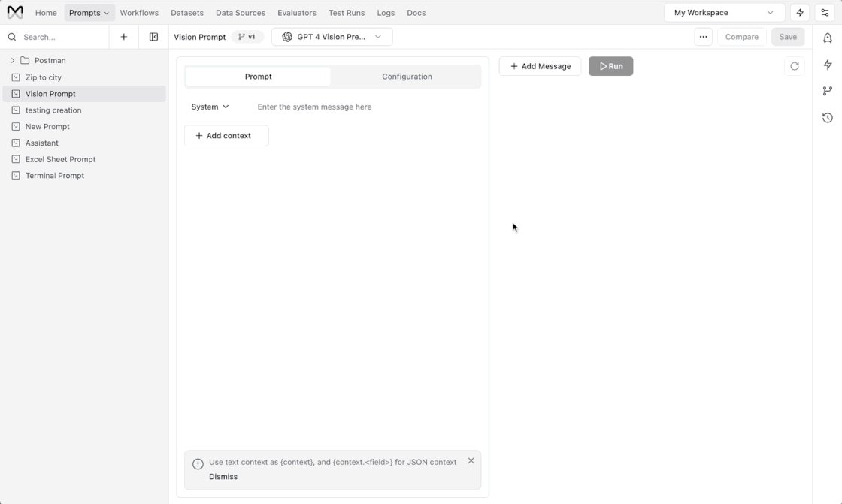Click the icon beside Terminal Prompt
Viewport: 842px width, 504px height.
(16, 176)
